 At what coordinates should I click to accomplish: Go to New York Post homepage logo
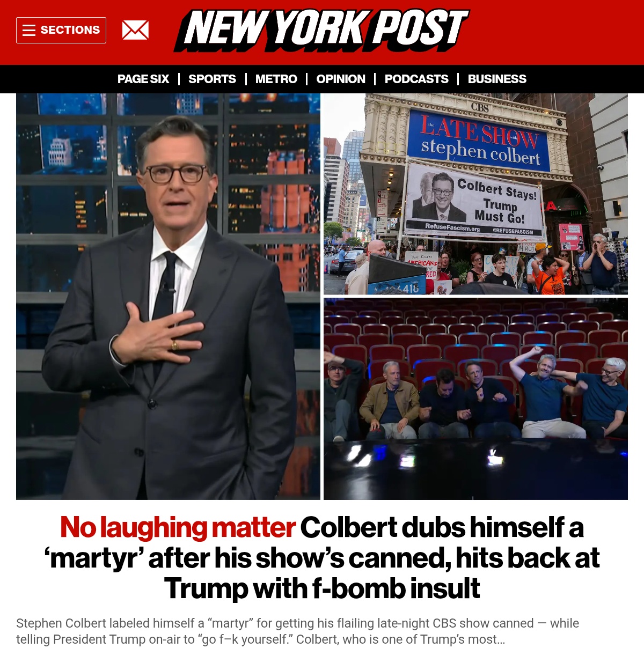(x=321, y=30)
